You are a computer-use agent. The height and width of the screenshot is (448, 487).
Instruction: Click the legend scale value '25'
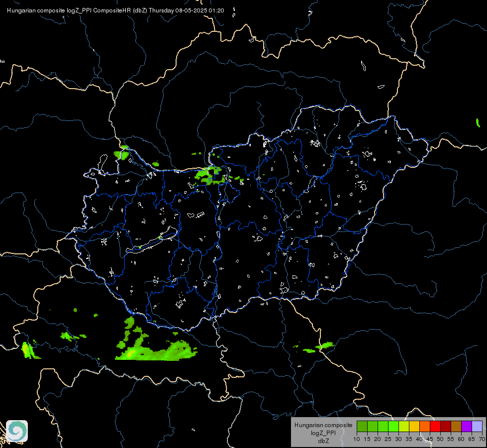(x=388, y=440)
